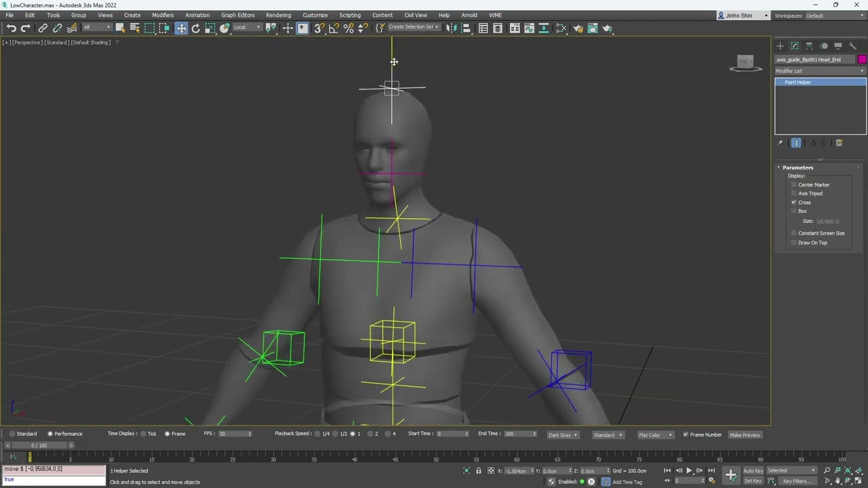This screenshot has width=868, height=488.
Task: Click the Bind to Space Warp icon
Action: (x=71, y=28)
